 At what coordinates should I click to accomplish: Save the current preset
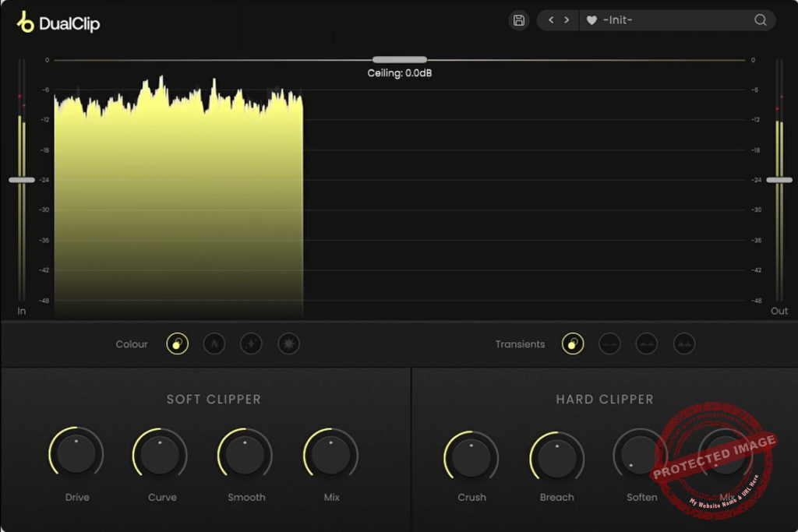coord(518,20)
